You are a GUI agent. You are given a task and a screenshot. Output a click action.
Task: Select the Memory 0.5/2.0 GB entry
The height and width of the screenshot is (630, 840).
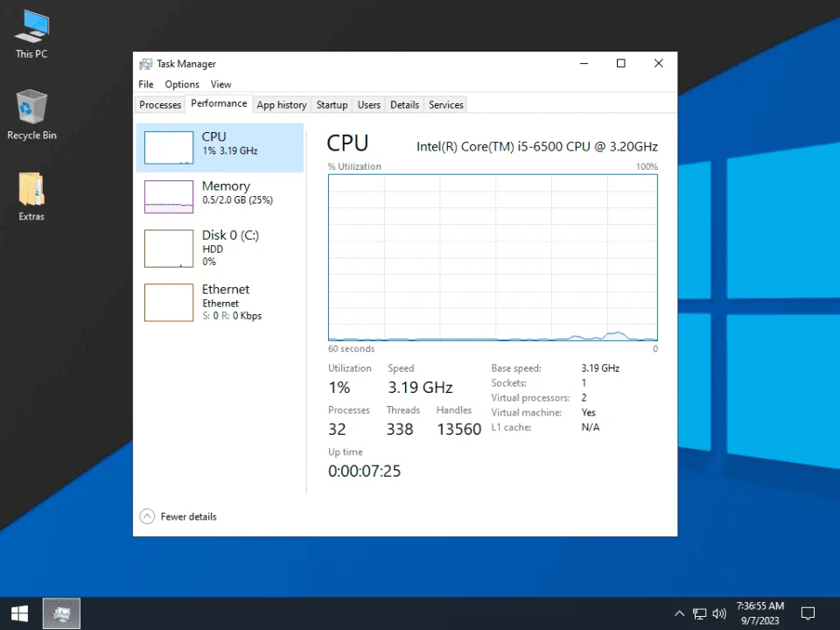[x=220, y=197]
